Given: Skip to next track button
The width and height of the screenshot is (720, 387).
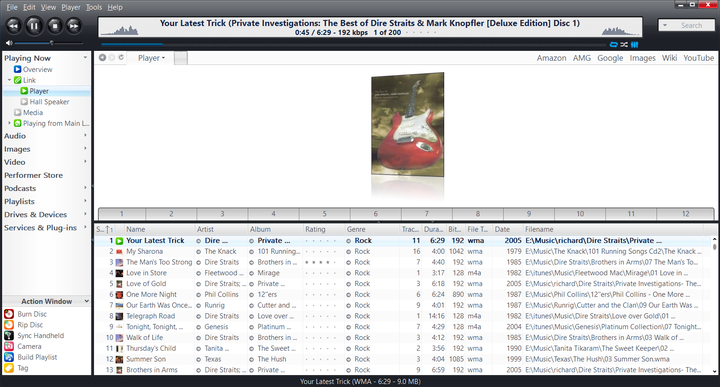Looking at the screenshot, I should coord(73,26).
